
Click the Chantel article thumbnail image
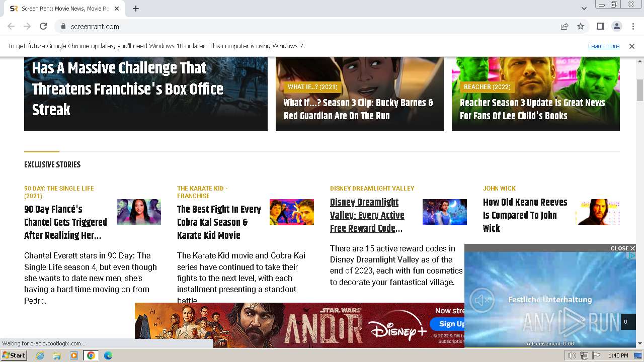coord(139,212)
